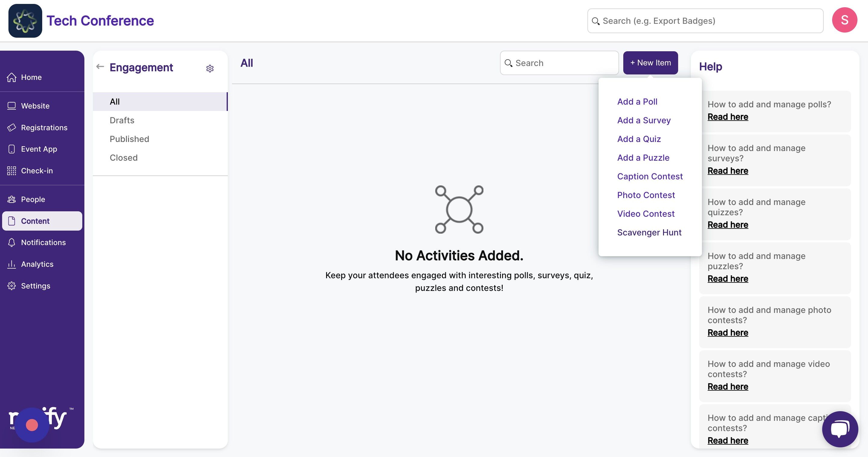Click the Engagement settings gear icon
Screen dimensions: 868x457
tap(209, 68)
